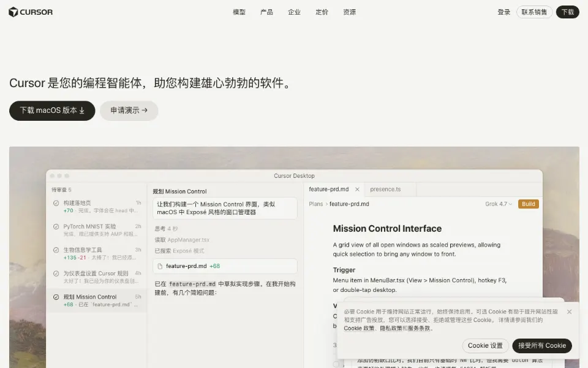Click the check icon beside 生物信息学工具
The height and width of the screenshot is (368, 588).
click(56, 250)
